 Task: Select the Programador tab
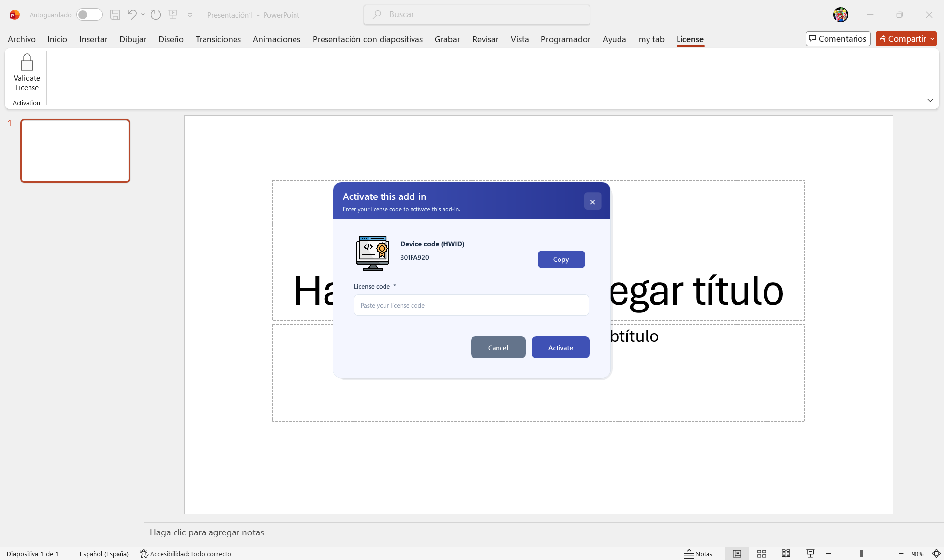point(565,39)
